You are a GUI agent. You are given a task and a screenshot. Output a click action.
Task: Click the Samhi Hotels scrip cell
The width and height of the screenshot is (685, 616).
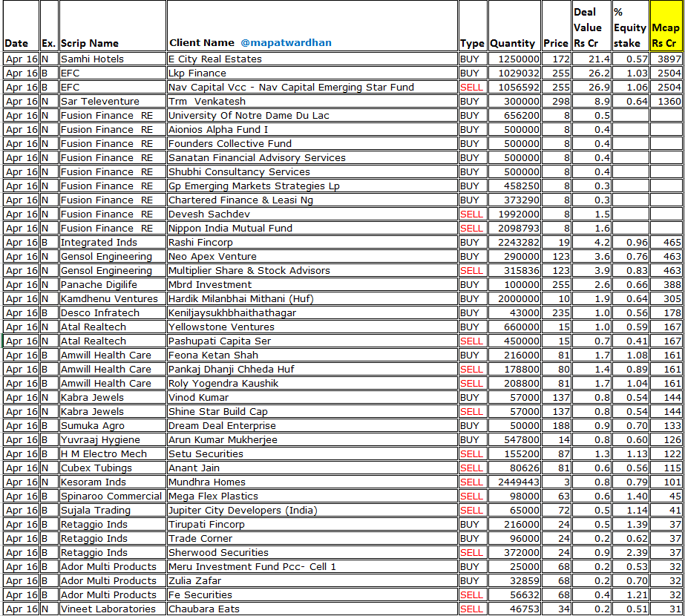113,59
